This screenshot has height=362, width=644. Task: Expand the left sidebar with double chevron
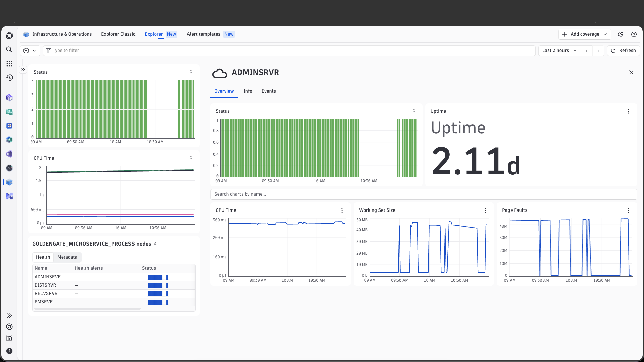click(9, 315)
